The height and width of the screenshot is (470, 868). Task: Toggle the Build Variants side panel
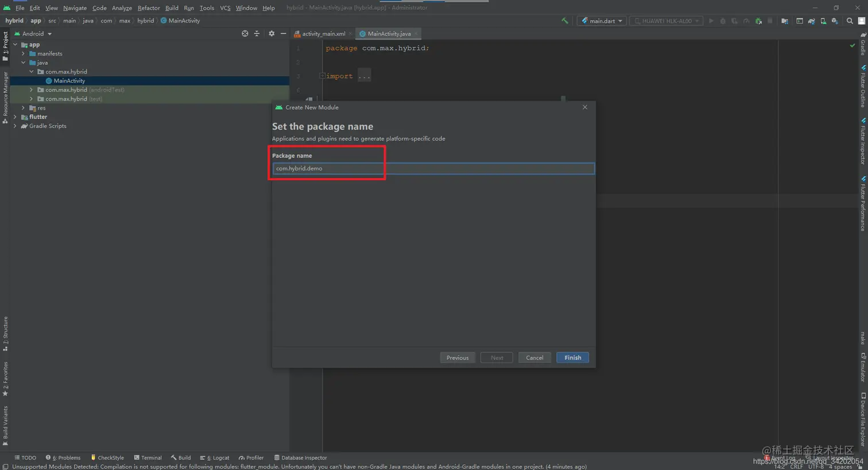5,426
